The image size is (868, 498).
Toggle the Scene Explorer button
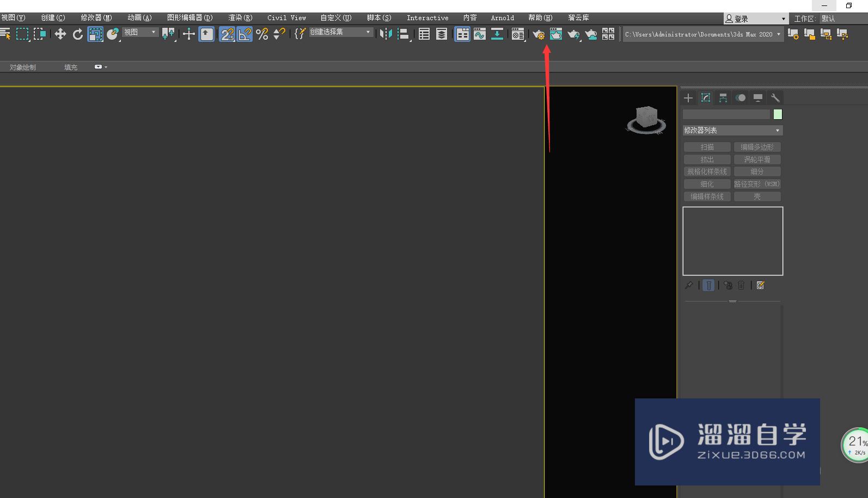coord(424,34)
